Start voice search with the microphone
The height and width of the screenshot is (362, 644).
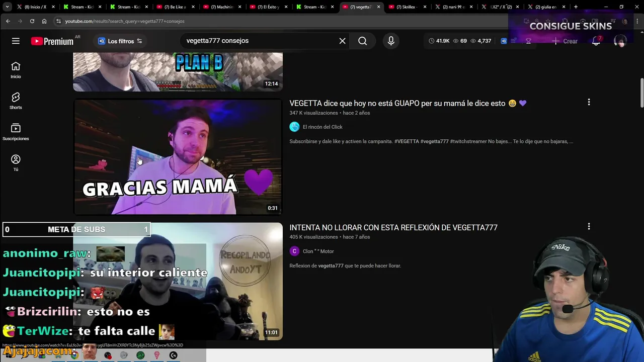point(391,41)
